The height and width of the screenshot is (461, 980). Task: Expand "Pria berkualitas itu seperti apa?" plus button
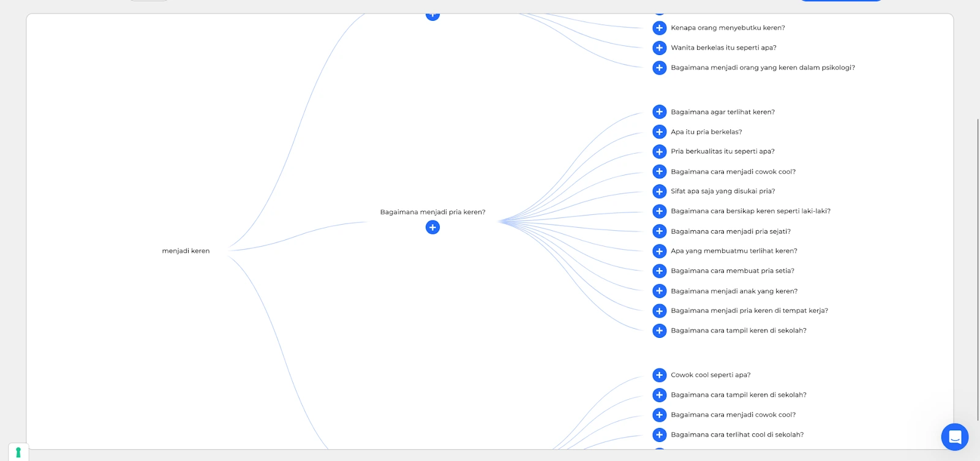659,152
